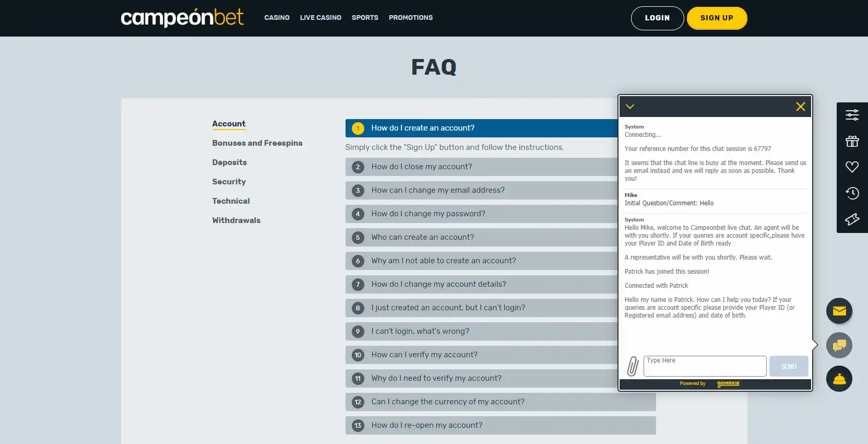868x444 pixels.
Task: Click the FAQ page heading
Action: pos(434,67)
